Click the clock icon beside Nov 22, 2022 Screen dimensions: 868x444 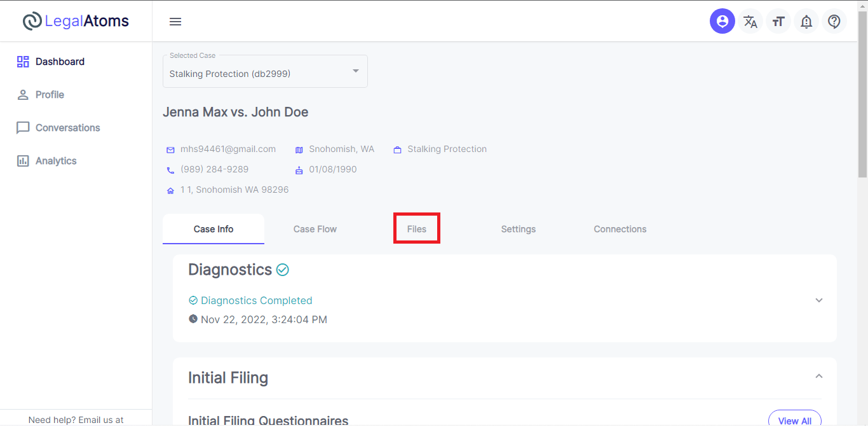click(x=193, y=319)
